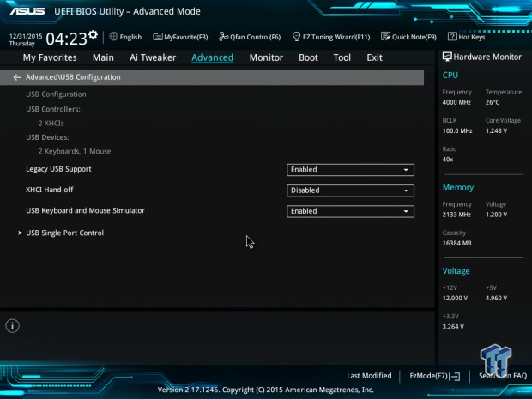Select Legacy USB Support label
This screenshot has width=532, height=399.
pyautogui.click(x=58, y=169)
